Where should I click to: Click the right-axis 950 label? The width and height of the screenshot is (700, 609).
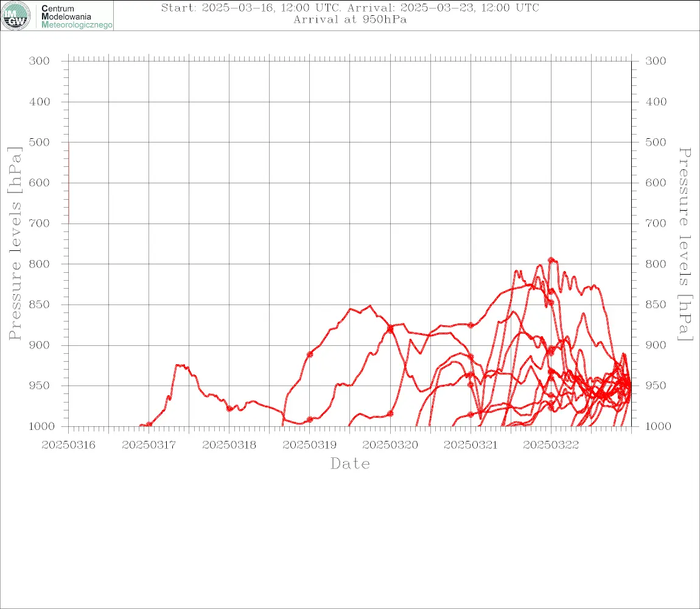(656, 385)
